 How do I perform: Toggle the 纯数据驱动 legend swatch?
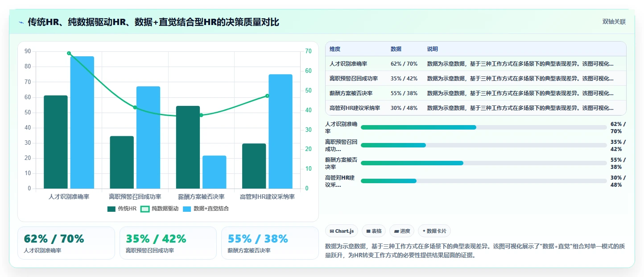point(145,209)
